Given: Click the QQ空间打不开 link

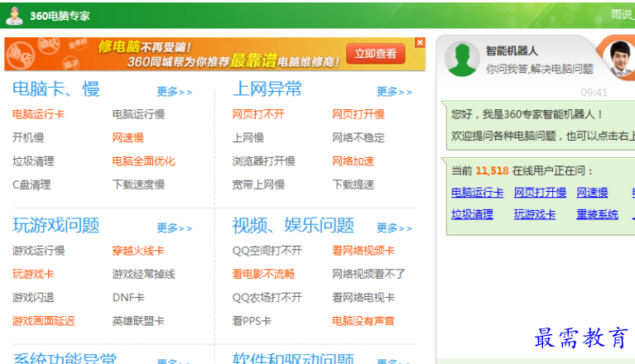Looking at the screenshot, I should point(267,251).
